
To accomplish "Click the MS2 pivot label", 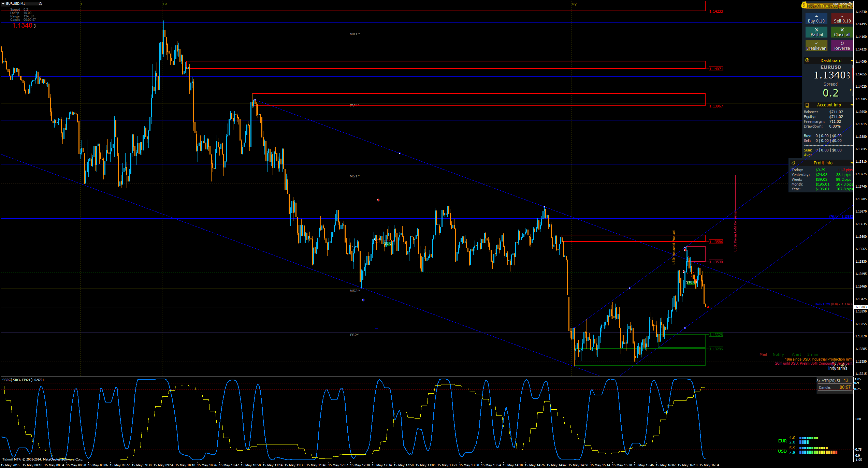I will point(355,291).
